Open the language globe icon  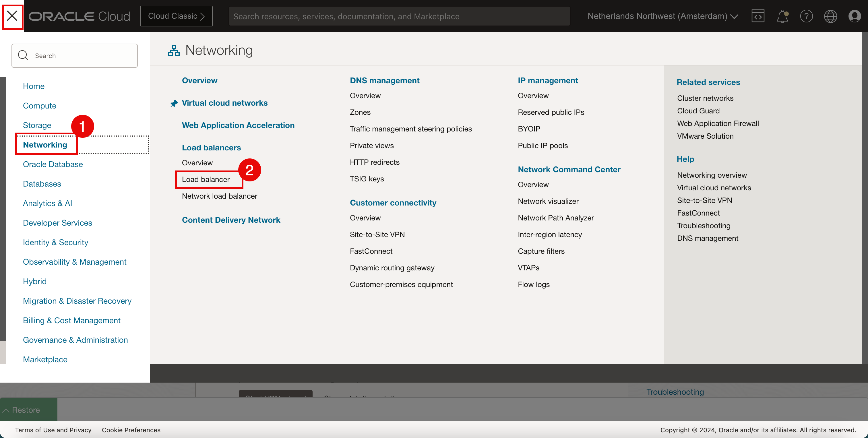point(830,16)
